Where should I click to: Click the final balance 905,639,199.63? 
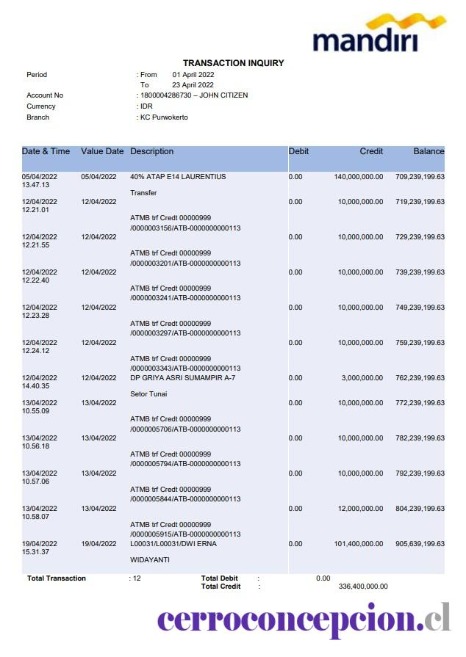420,544
